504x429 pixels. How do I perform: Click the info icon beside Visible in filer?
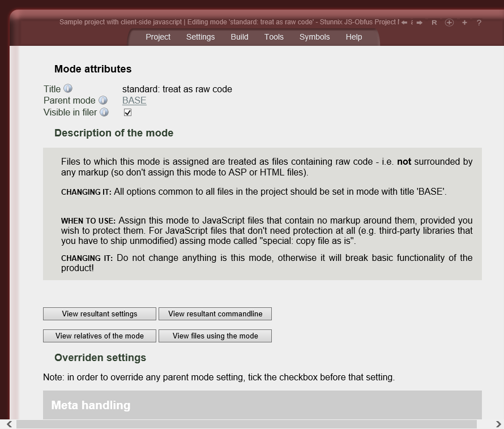coord(104,111)
